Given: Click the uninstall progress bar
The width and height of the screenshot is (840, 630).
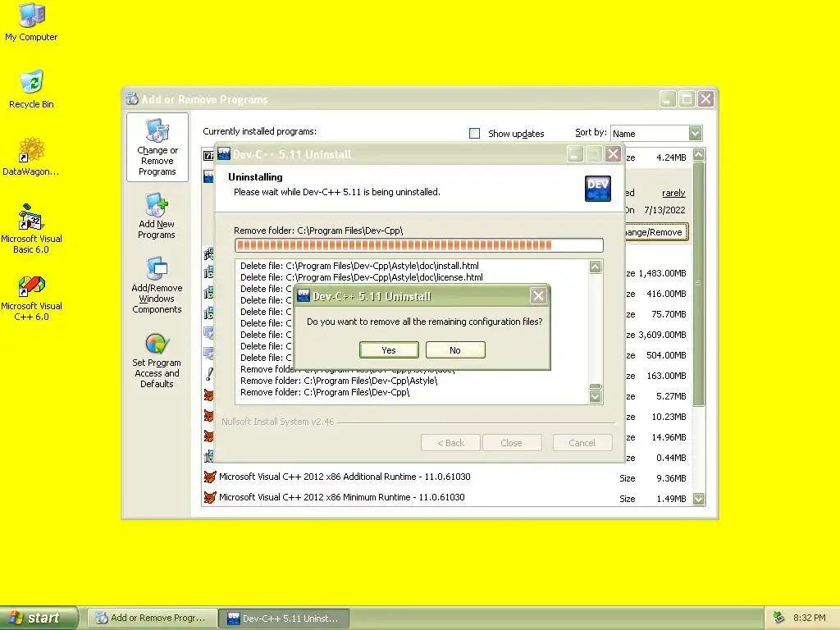Looking at the screenshot, I should pyautogui.click(x=419, y=245).
